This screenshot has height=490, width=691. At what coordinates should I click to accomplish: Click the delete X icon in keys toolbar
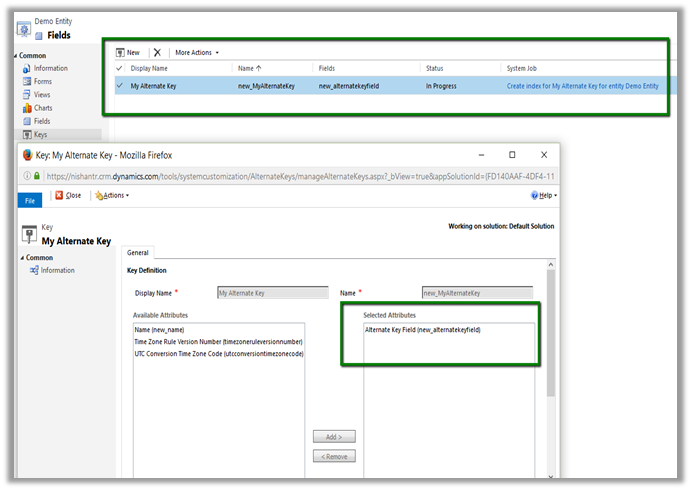157,52
